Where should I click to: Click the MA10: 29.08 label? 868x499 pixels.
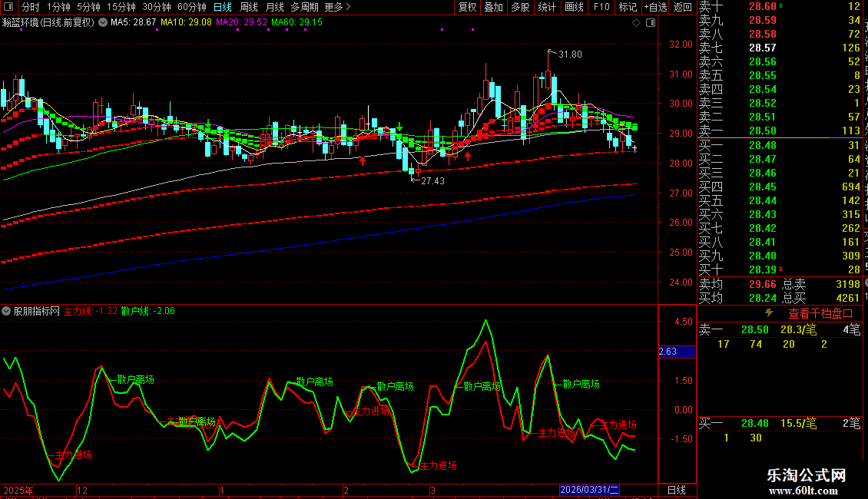coord(186,23)
